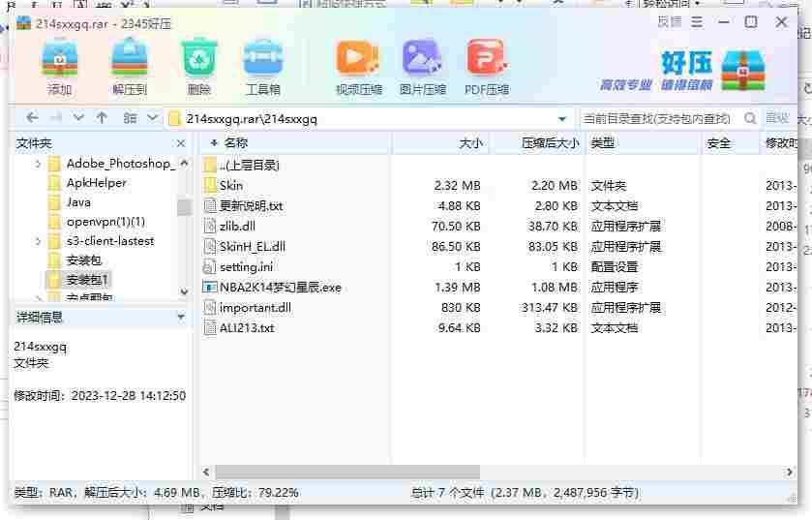Click 修改时间 column header

tap(781, 143)
